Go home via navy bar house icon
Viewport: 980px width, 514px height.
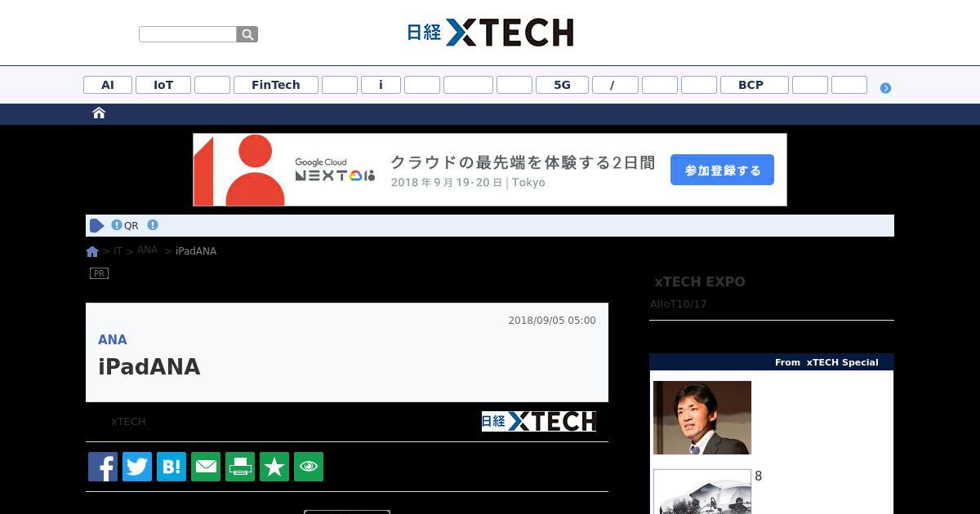(x=99, y=113)
